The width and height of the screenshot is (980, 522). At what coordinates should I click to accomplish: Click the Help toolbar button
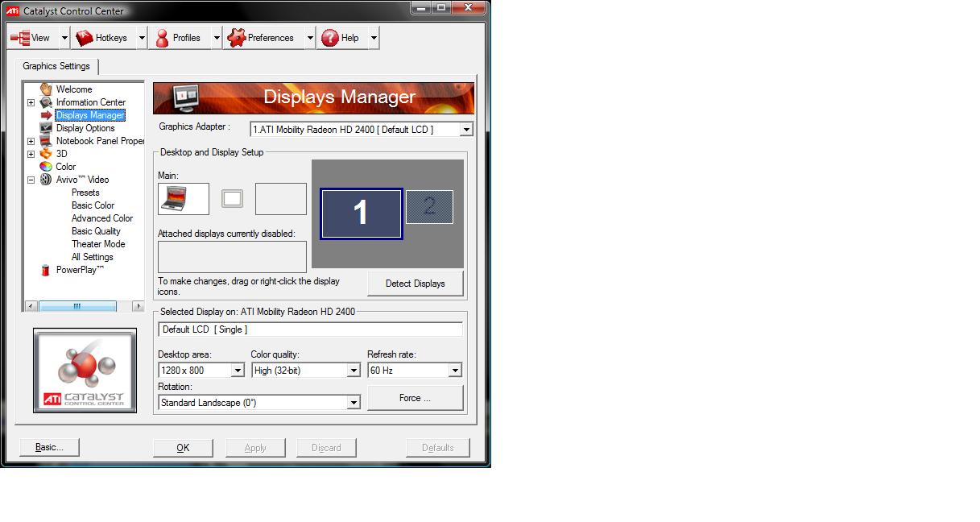(x=341, y=38)
